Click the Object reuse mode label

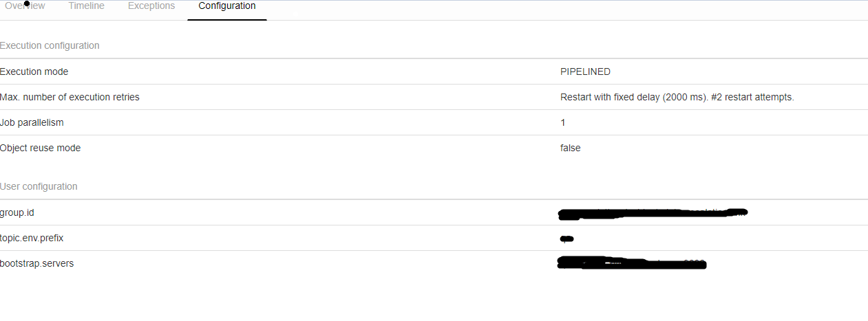40,148
